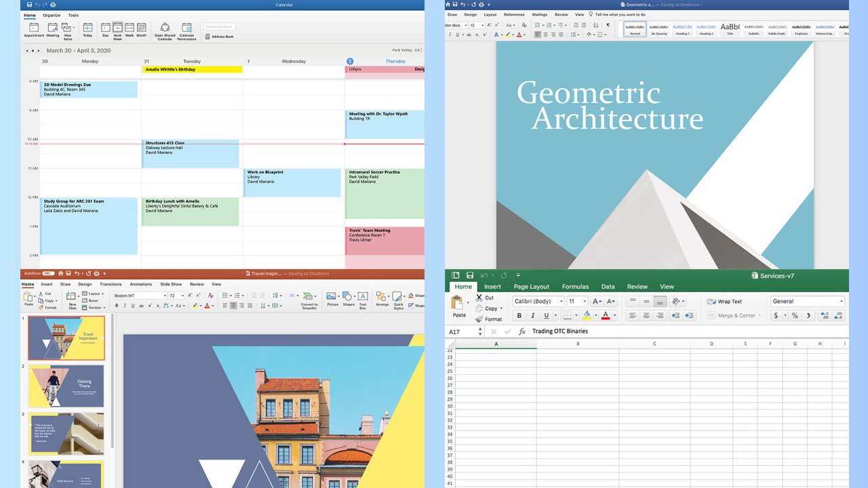Open Arrange tool in PowerPoint
Screen dimensions: 868x488
pos(382,299)
